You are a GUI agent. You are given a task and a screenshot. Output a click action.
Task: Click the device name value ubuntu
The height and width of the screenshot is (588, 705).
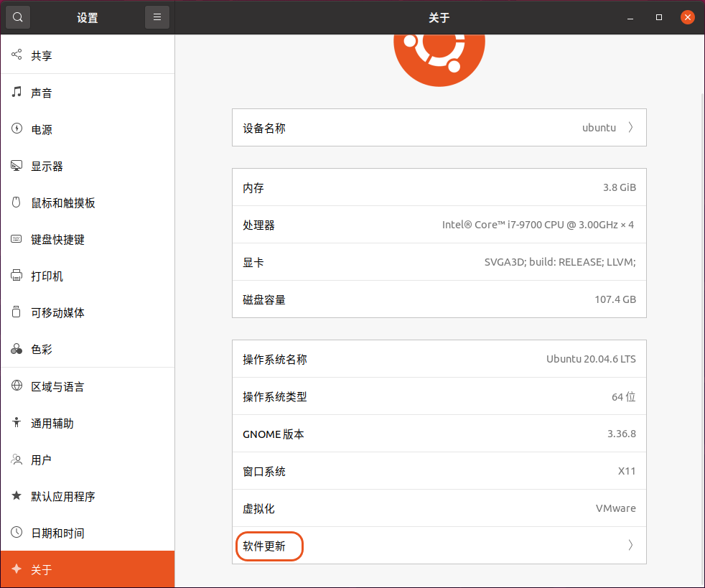pos(599,128)
